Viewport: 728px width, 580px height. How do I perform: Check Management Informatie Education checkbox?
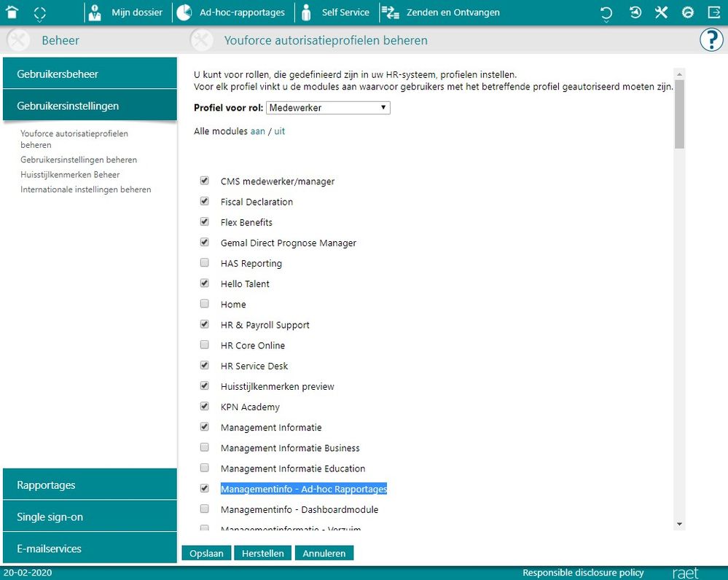pos(204,467)
